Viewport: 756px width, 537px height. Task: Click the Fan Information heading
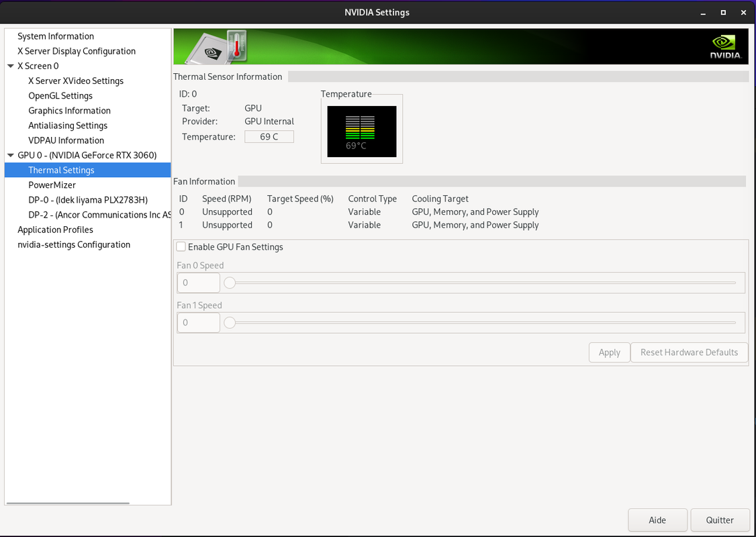pyautogui.click(x=204, y=182)
